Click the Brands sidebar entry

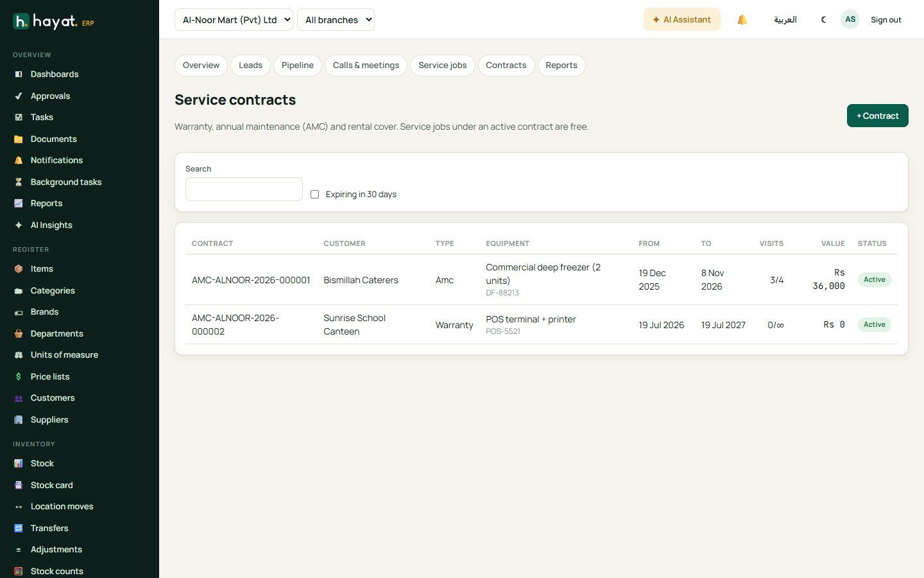point(44,312)
